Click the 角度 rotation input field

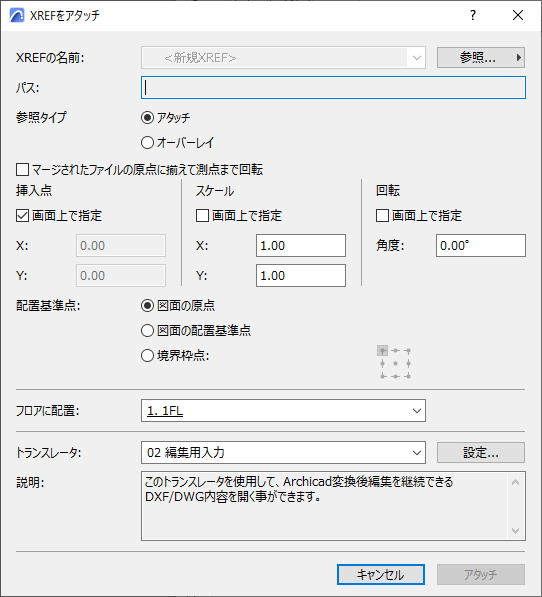(481, 246)
